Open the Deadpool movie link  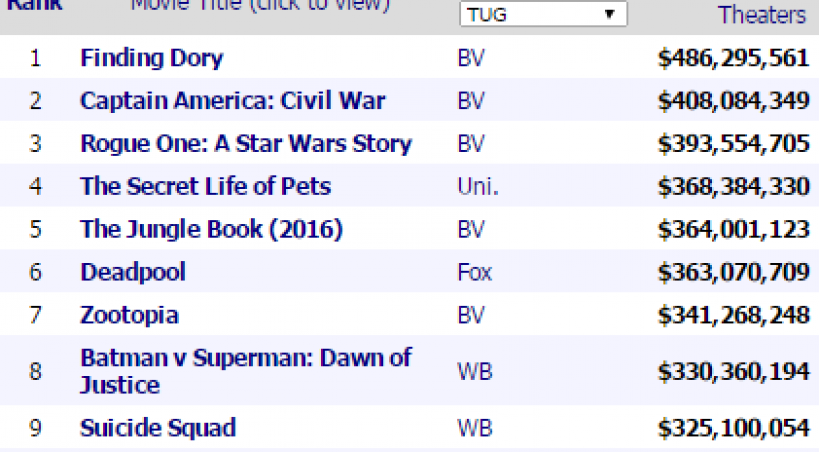click(x=133, y=272)
